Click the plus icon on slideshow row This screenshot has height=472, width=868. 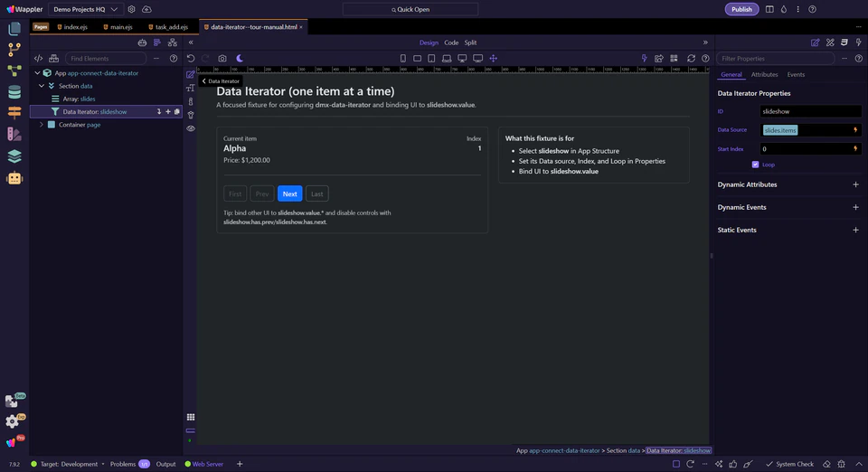click(x=168, y=112)
